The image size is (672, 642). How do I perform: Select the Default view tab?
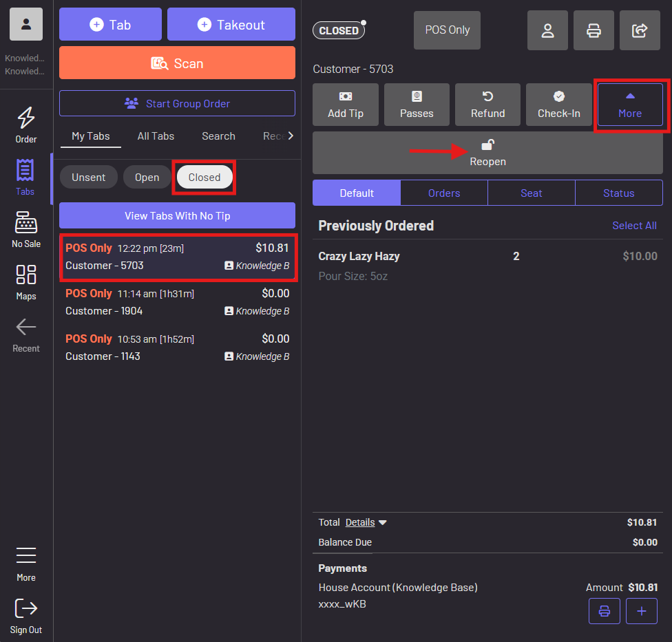click(x=357, y=193)
